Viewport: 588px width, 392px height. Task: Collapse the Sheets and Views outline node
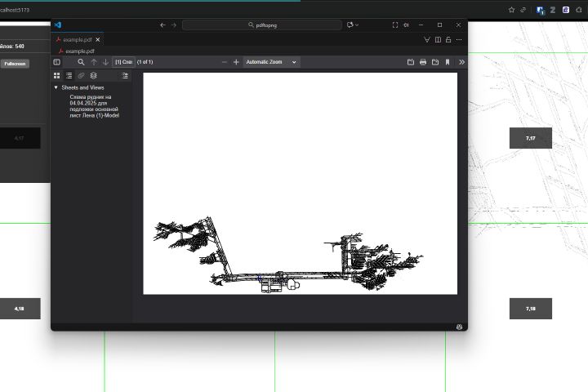(56, 87)
